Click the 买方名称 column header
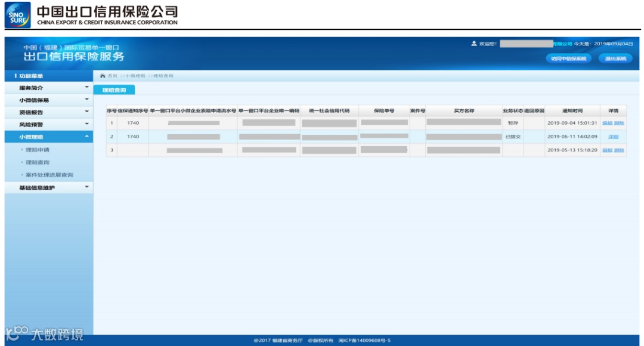Screen dimensions: 644x346 [x=464, y=111]
